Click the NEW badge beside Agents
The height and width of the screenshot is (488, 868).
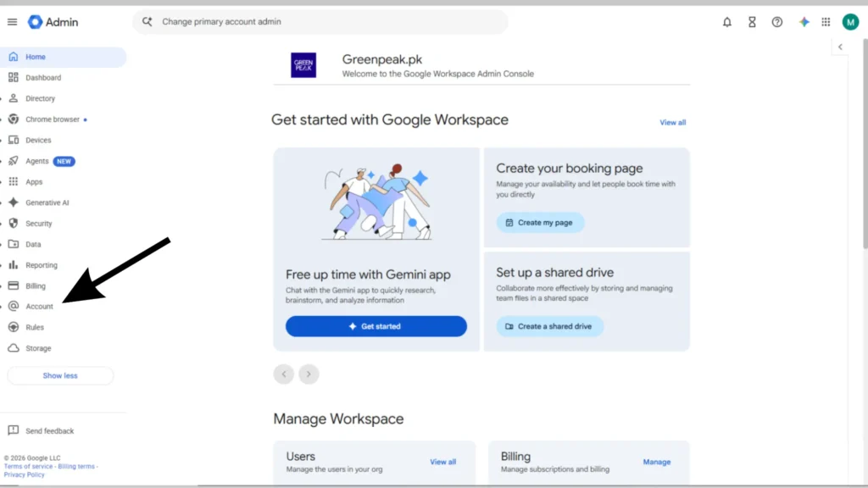click(64, 161)
